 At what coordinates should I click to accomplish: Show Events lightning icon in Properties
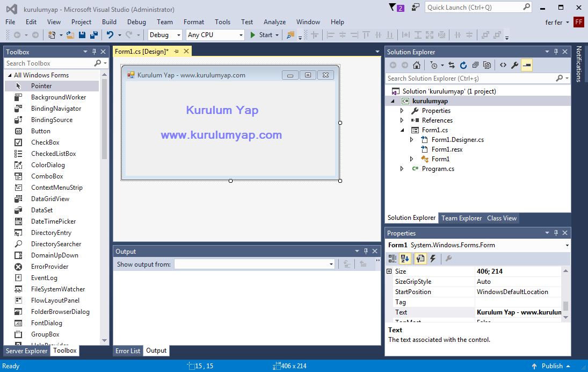(433, 258)
